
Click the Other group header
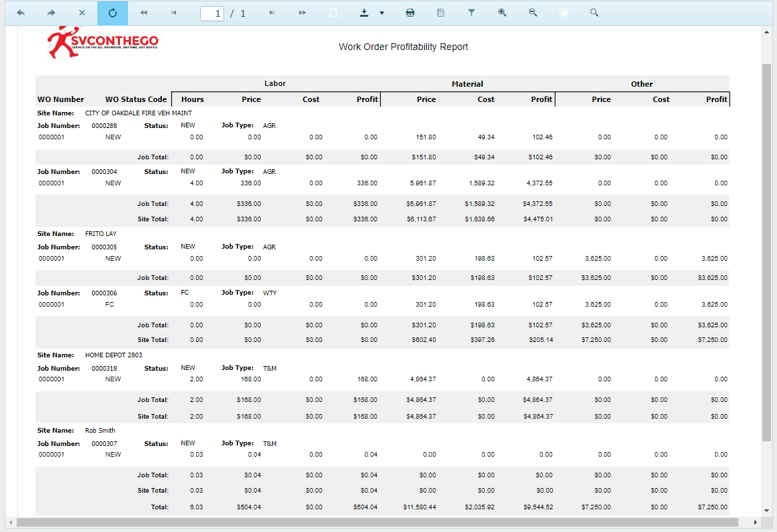coord(642,84)
